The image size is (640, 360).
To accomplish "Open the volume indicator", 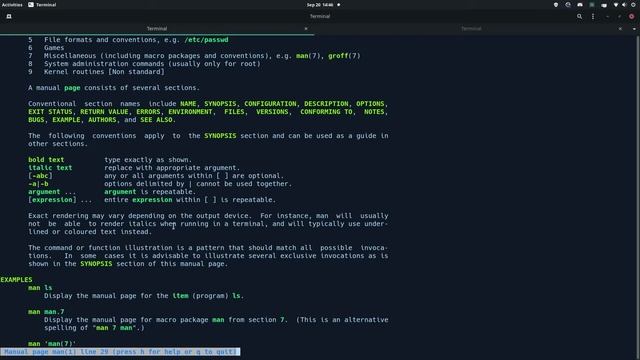I will click(624, 5).
